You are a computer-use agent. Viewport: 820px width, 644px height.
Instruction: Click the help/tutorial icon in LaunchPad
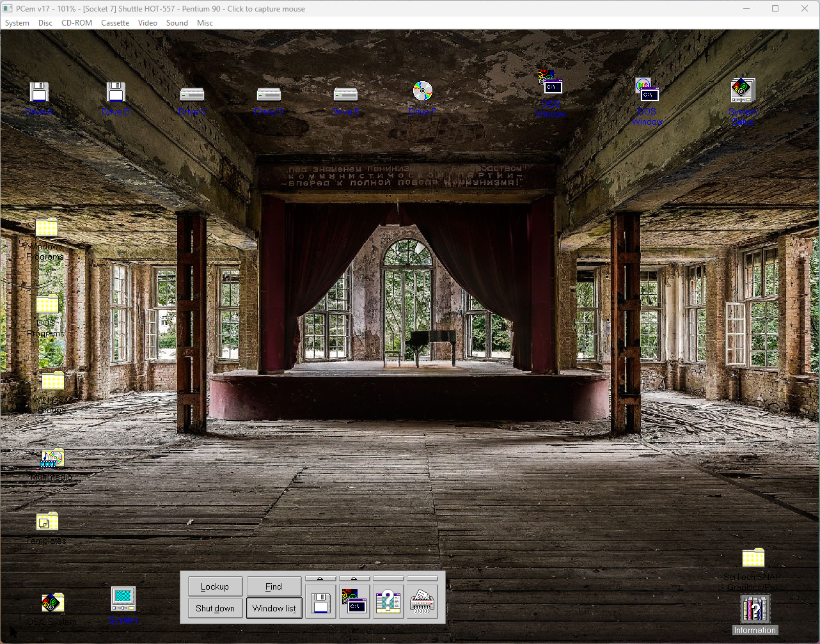click(x=388, y=602)
